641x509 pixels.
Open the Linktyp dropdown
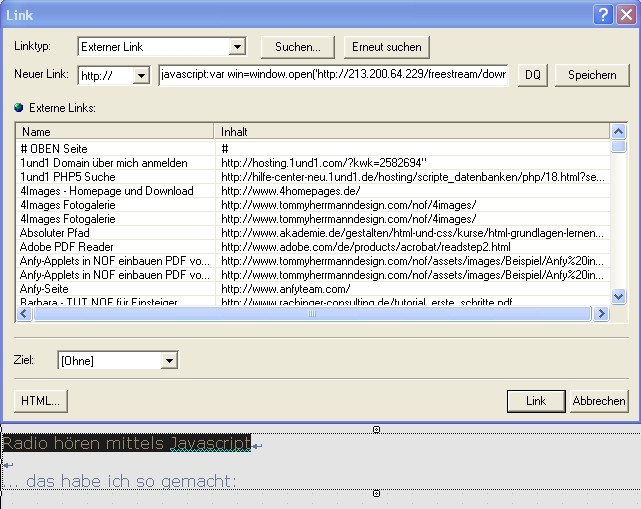pos(237,47)
